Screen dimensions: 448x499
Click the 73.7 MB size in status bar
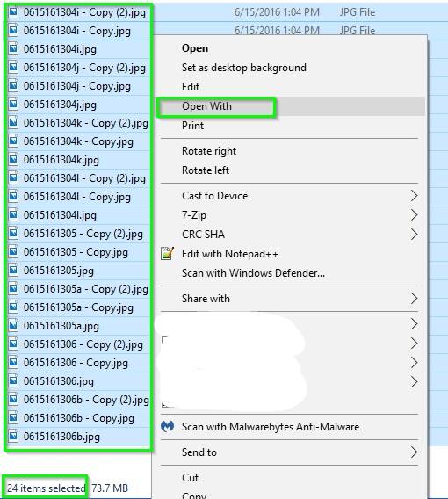click(x=110, y=488)
